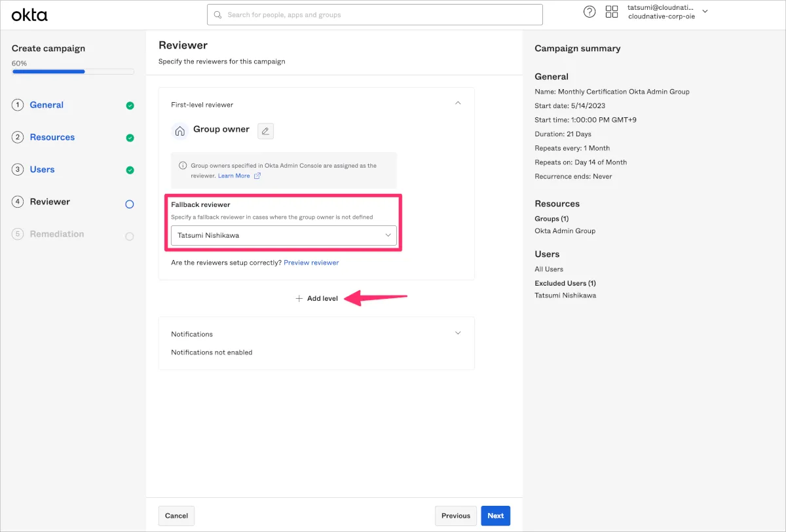Click the Add level button
786x532 pixels.
pyautogui.click(x=316, y=299)
